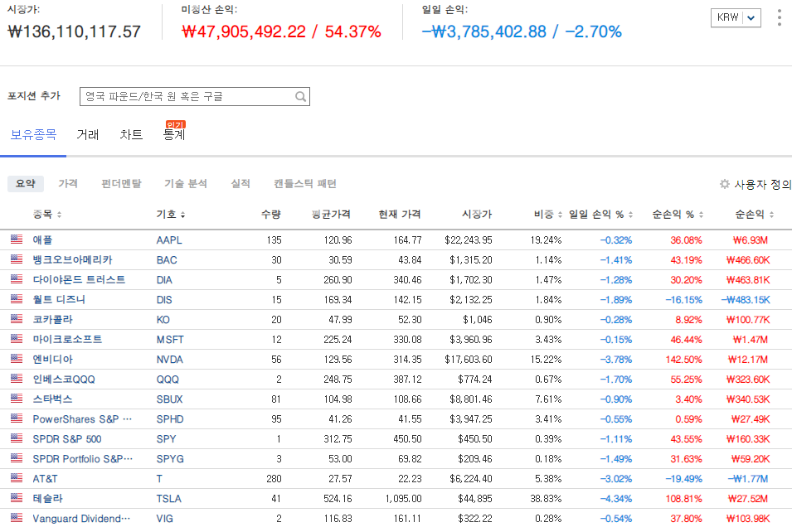Screen dimensions: 792x532
Task: Open the 월트 디즈니 stock link
Action: pos(59,299)
